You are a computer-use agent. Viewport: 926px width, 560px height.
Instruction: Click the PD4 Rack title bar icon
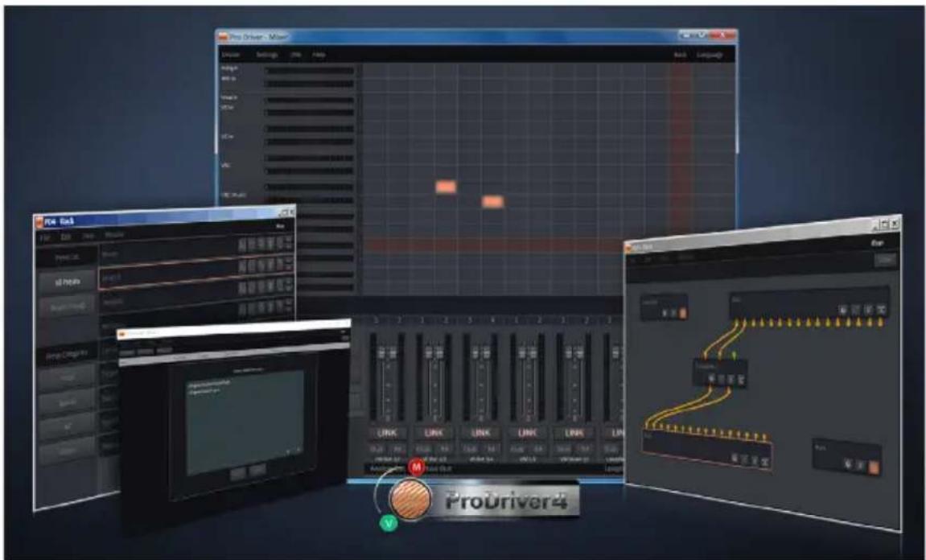[39, 222]
